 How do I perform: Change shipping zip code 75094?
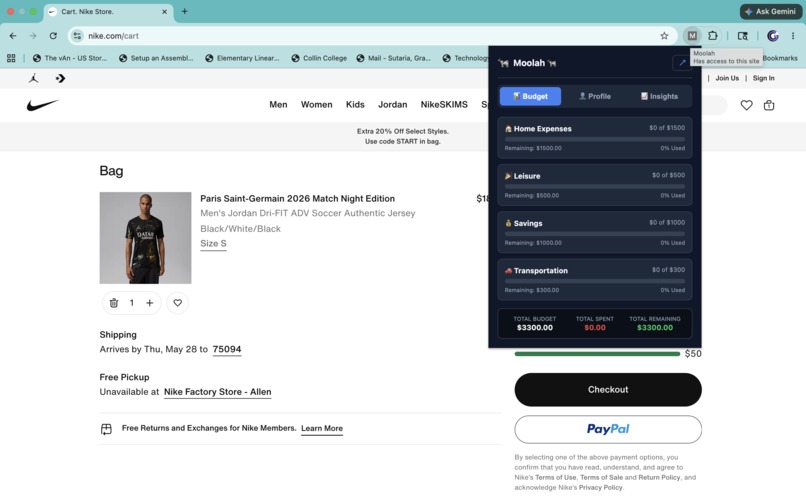[x=227, y=349]
